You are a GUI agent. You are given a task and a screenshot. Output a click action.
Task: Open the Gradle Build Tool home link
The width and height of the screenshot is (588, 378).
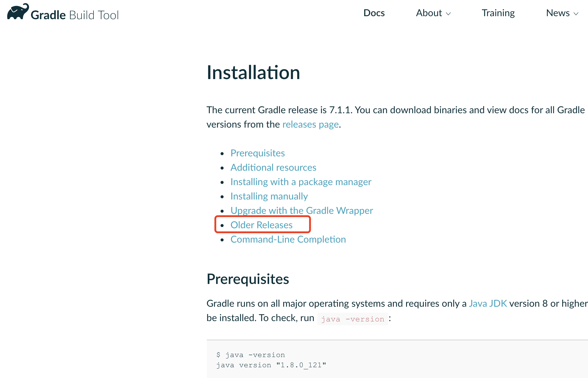pos(75,15)
